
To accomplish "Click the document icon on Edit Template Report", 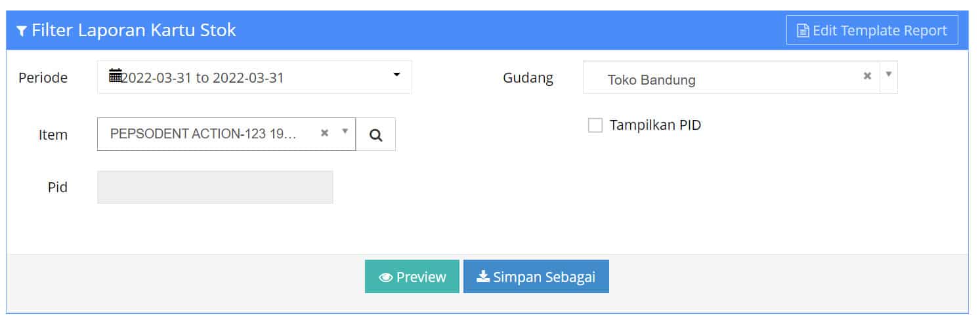I will click(x=803, y=31).
